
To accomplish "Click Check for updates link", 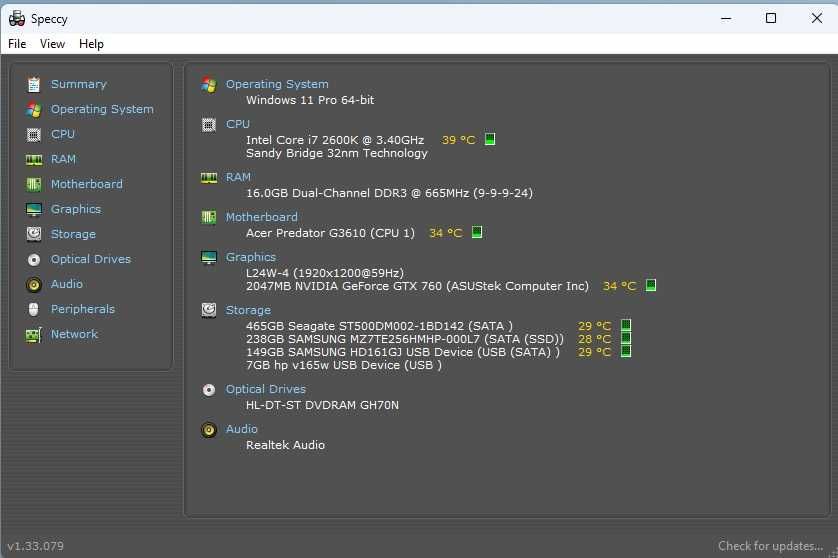I will [x=770, y=546].
